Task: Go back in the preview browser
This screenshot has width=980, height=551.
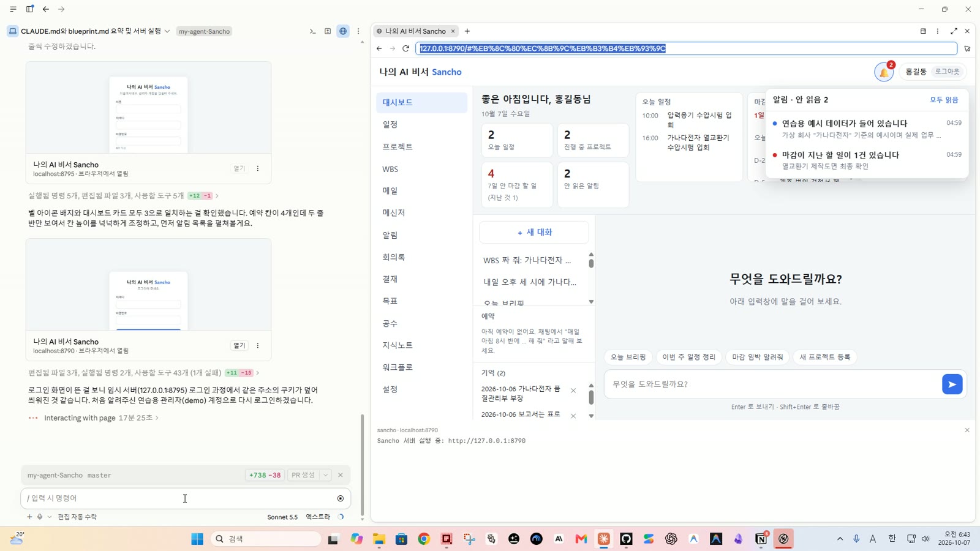Action: point(379,48)
